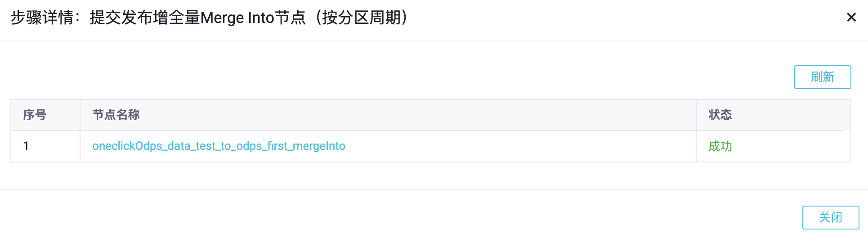868x243 pixels.
Task: Click the 状态 column header
Action: [720, 115]
